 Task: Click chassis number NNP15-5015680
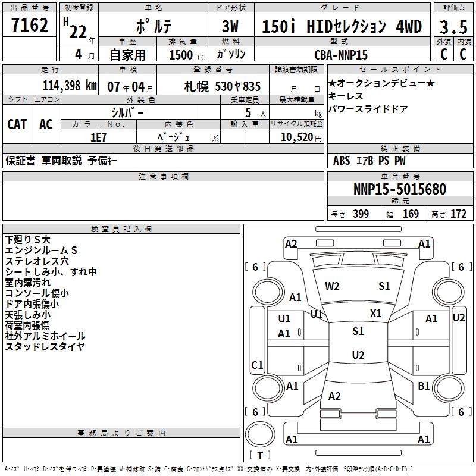point(400,189)
